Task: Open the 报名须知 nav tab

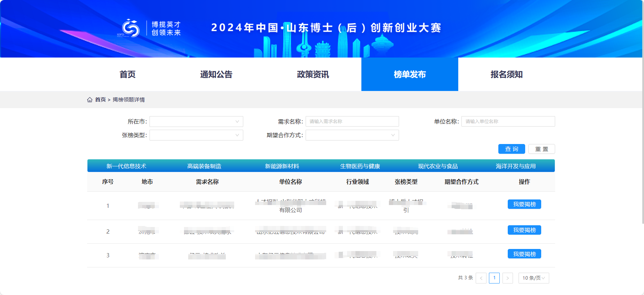Action: (x=506, y=74)
